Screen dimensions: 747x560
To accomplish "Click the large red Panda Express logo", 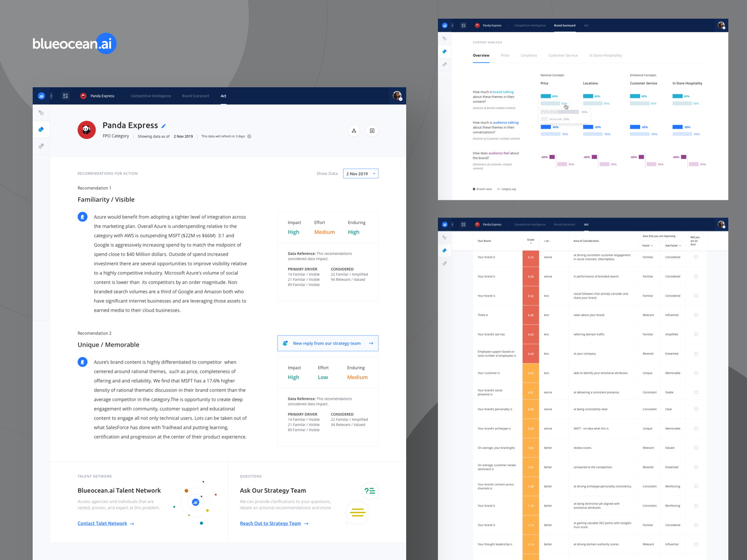I will coord(86,130).
